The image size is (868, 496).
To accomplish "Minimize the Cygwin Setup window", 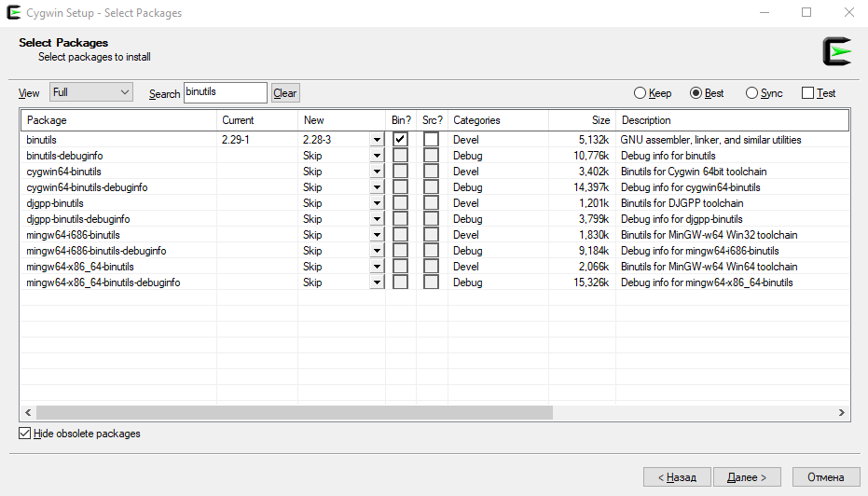I will [765, 12].
